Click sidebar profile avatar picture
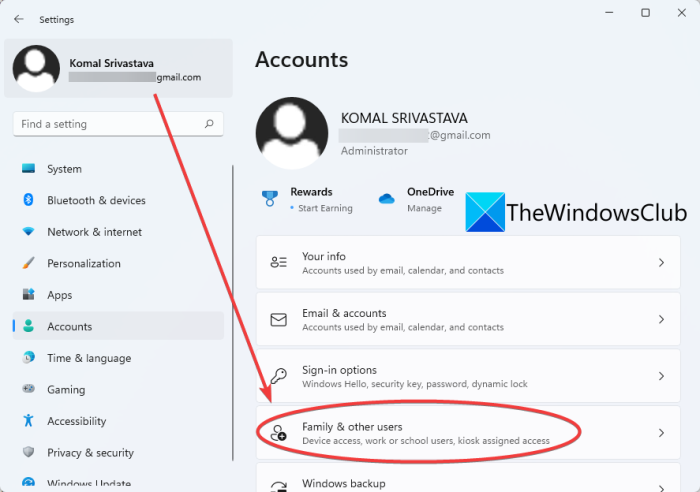The height and width of the screenshot is (492, 700). [x=36, y=68]
